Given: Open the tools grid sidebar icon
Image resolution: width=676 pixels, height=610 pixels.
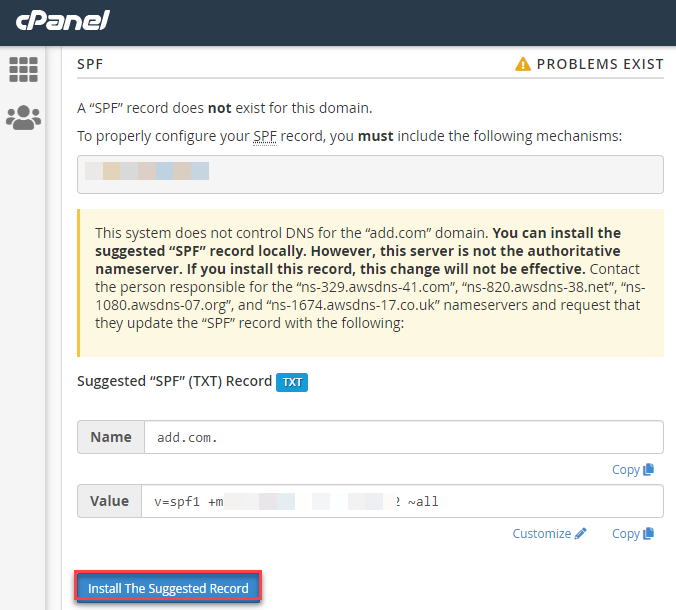Looking at the screenshot, I should tap(23, 69).
